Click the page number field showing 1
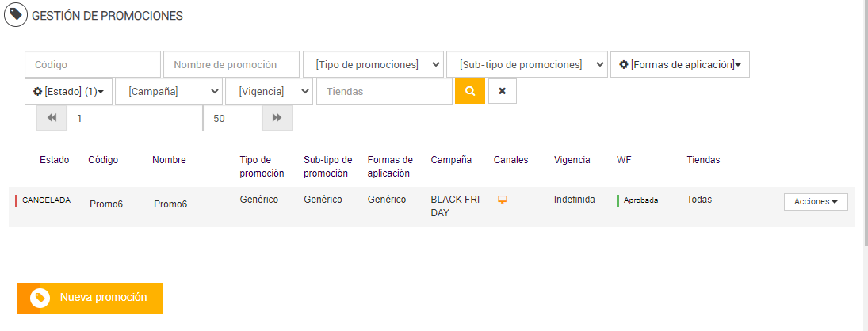The height and width of the screenshot is (331, 868). pyautogui.click(x=135, y=118)
